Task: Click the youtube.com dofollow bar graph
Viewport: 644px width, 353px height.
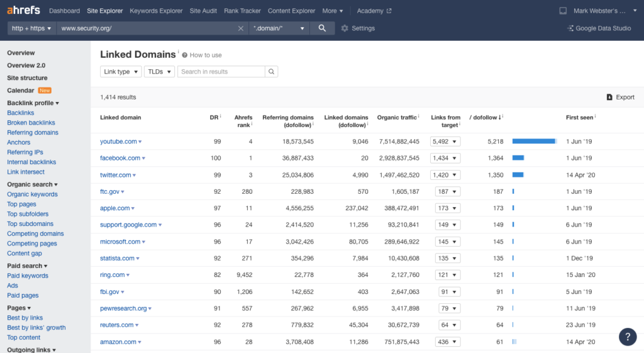Action: pos(534,142)
